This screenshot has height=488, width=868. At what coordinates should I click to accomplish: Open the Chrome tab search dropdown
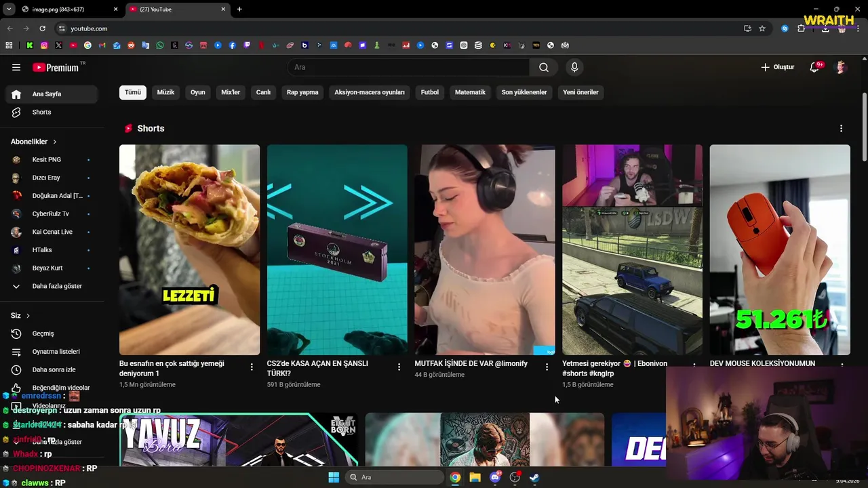[9, 9]
